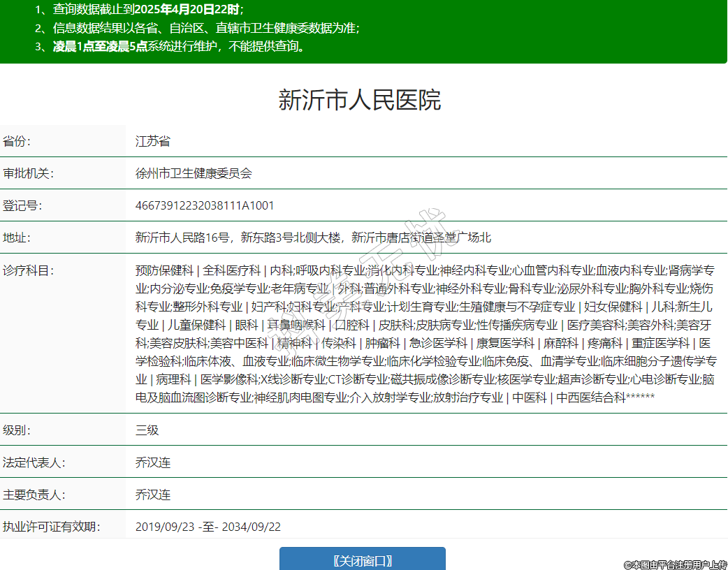
Task: Click the 诊疗科目 row label
Action: [x=29, y=270]
